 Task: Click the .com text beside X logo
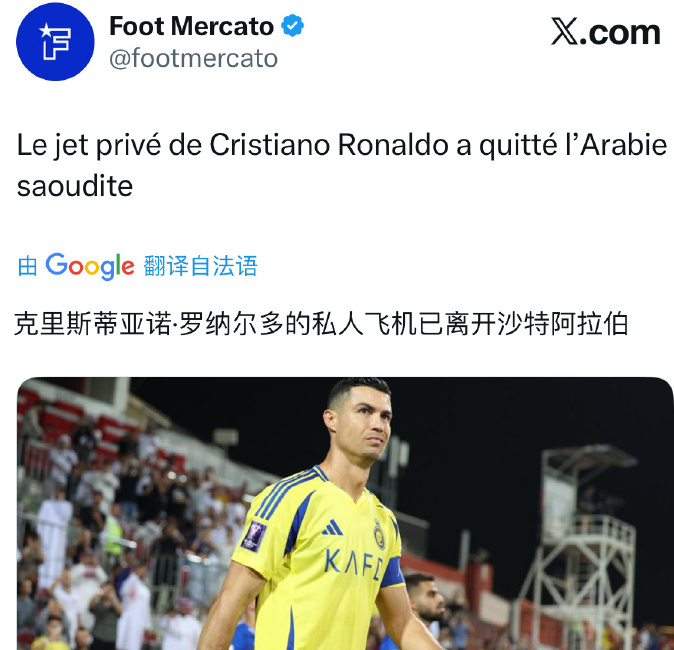[620, 32]
